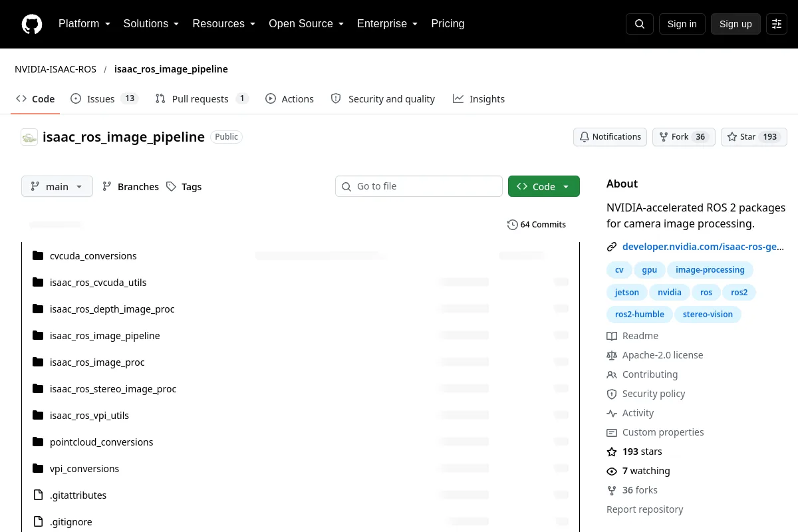Switch to the Pull requests tab
The image size is (798, 532).
coord(201,99)
